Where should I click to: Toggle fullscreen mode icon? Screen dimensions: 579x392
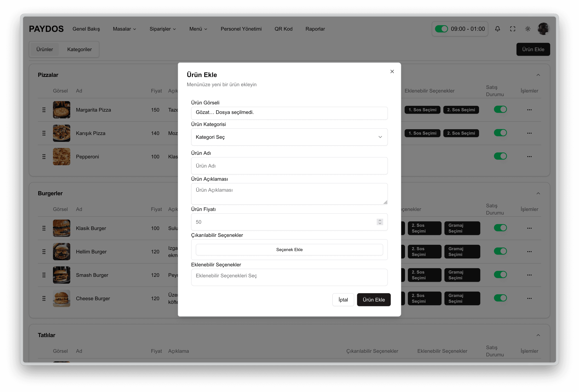coord(513,29)
